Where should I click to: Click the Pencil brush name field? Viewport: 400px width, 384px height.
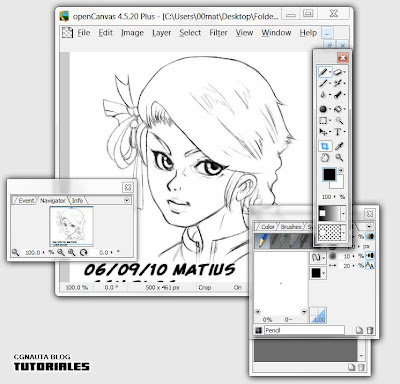304,330
